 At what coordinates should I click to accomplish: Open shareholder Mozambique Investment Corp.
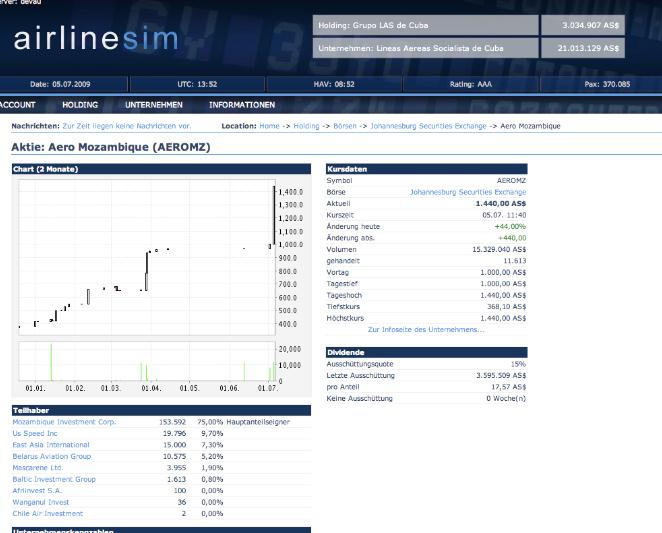pyautogui.click(x=64, y=422)
